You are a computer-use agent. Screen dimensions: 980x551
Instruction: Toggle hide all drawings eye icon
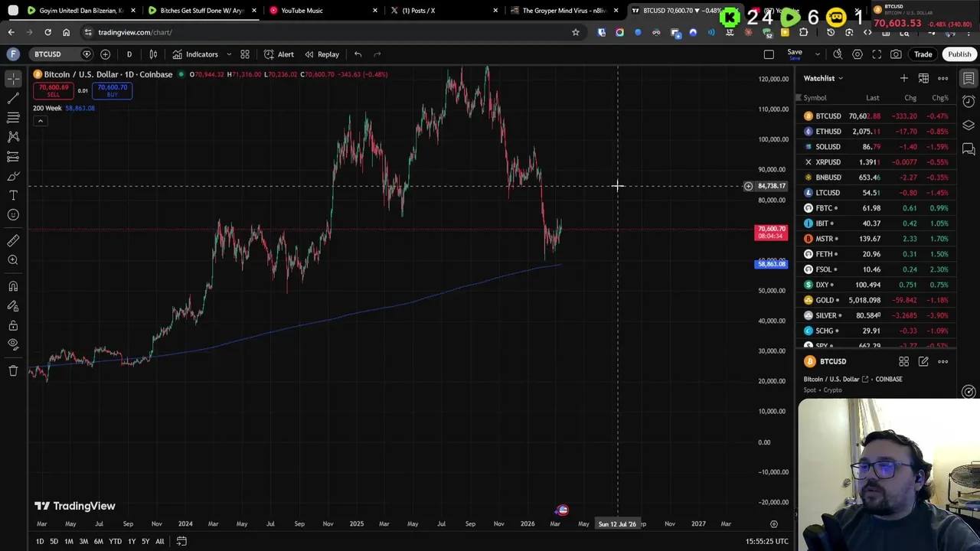click(x=13, y=345)
